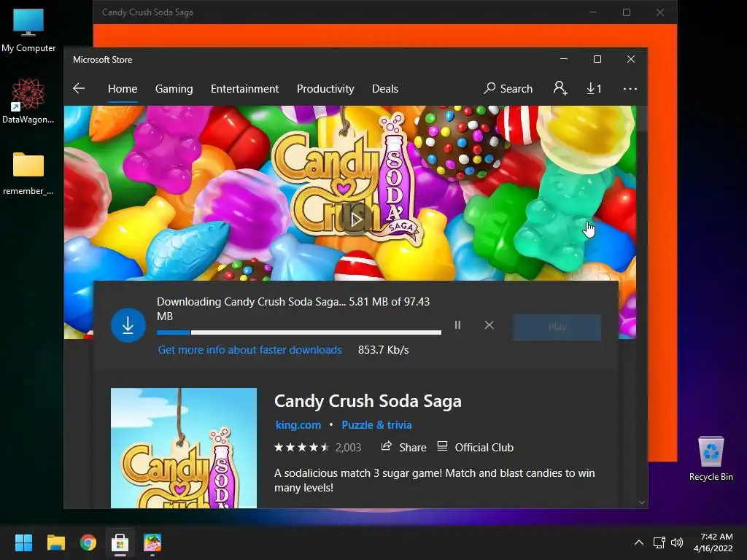
Task: Open the Official Club link
Action: [476, 447]
